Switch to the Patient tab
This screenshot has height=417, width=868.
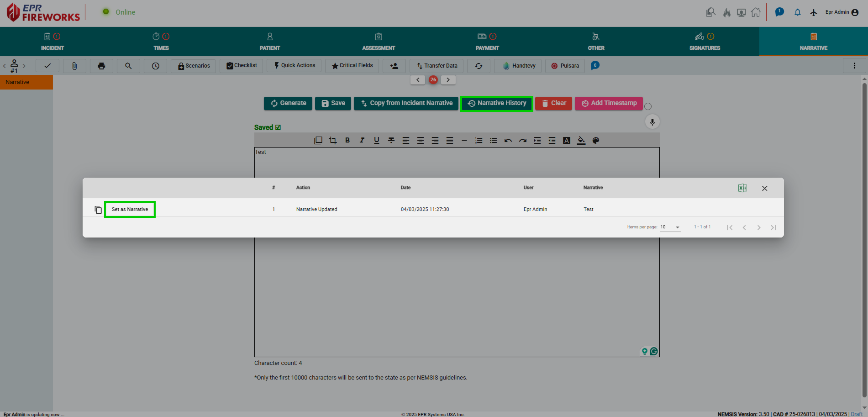270,42
